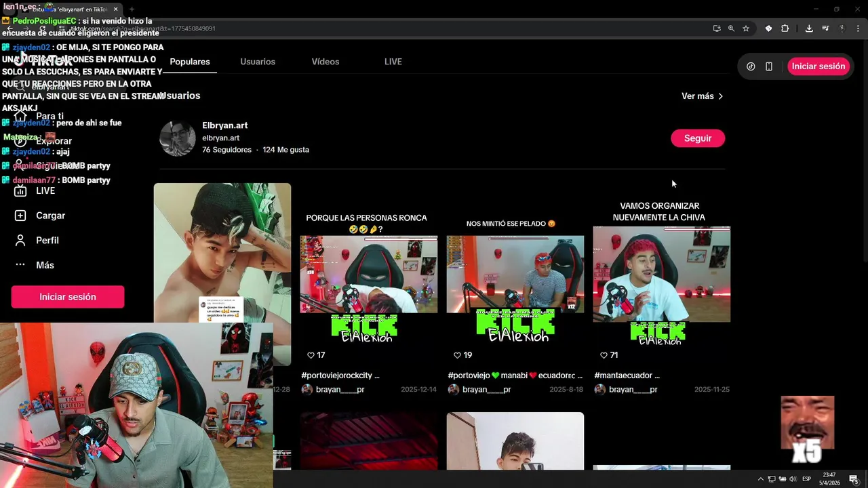This screenshot has height=488, width=868.
Task: Select the Cargar upload plus icon
Action: click(x=20, y=216)
